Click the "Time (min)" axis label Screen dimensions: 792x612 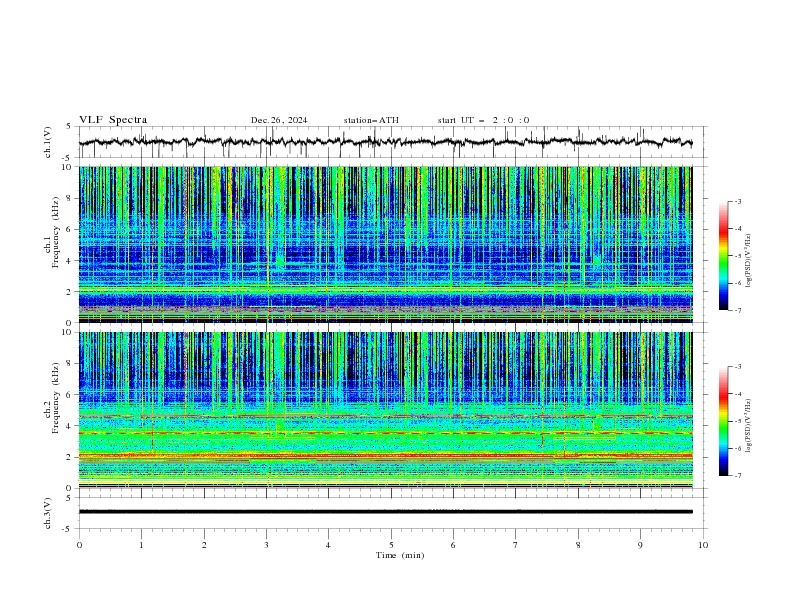[400, 555]
